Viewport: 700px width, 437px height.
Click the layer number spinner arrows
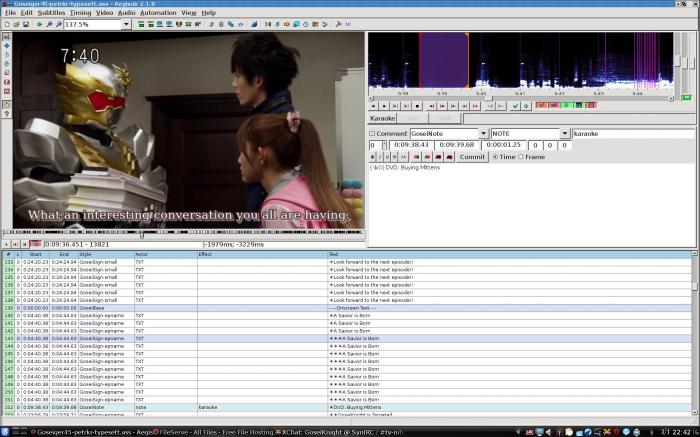[384, 145]
